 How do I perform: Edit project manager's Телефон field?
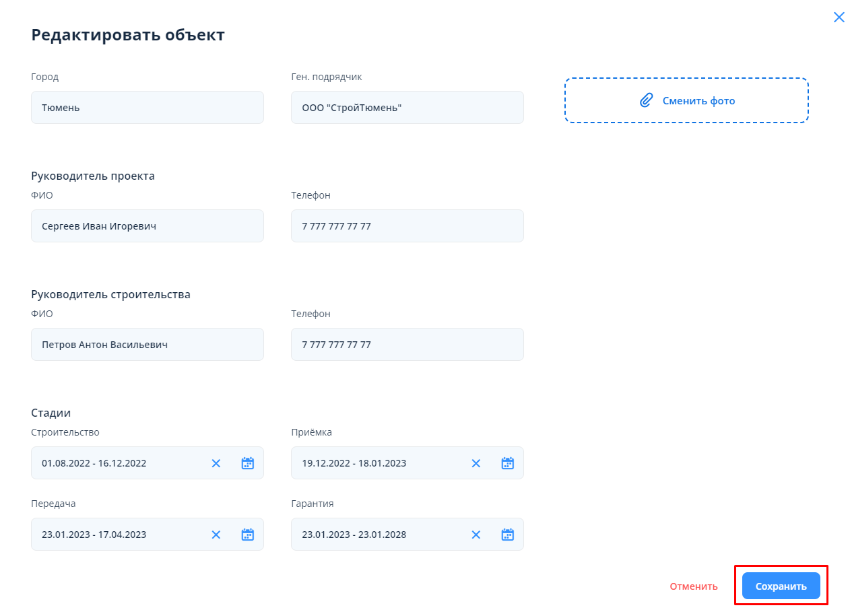click(407, 226)
